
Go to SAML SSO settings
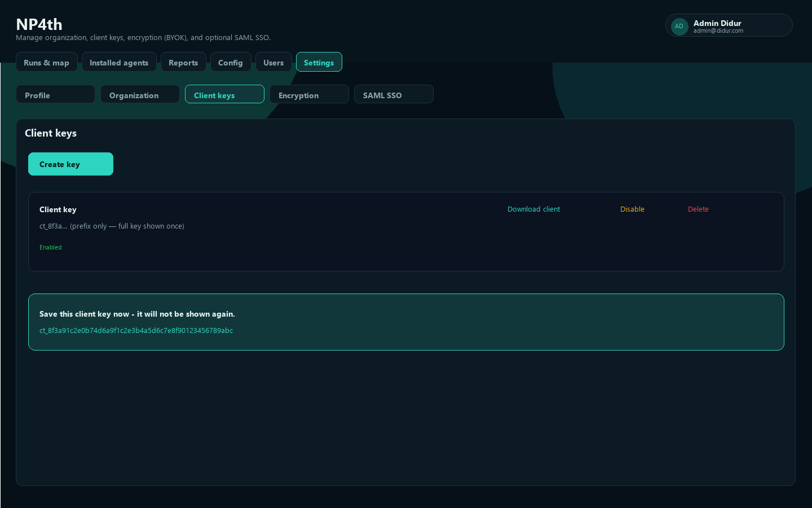pyautogui.click(x=394, y=94)
